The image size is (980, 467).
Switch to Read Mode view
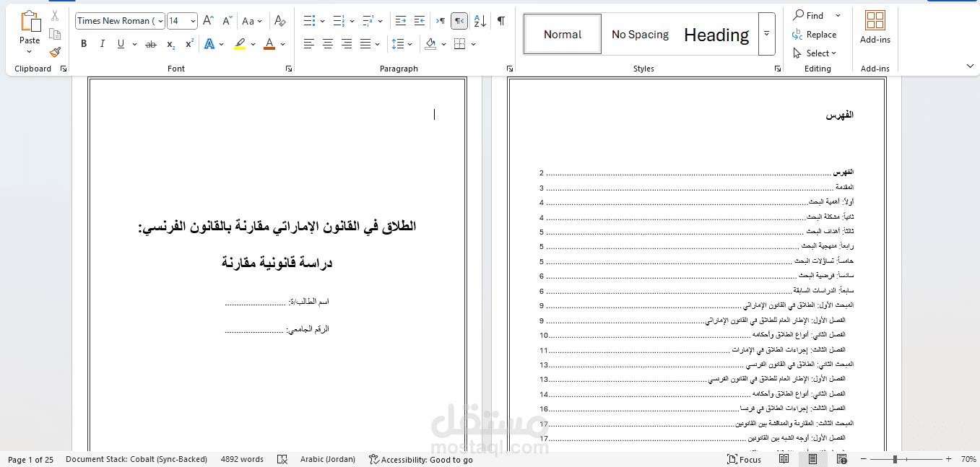(784, 460)
